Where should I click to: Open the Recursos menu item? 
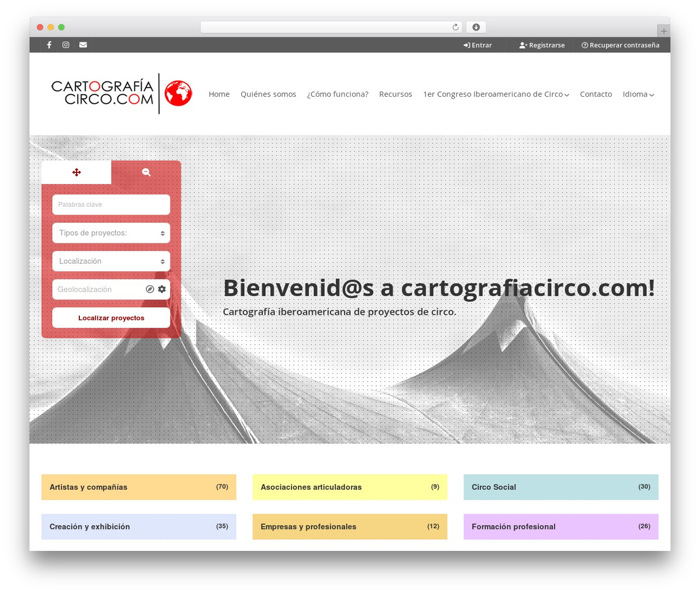395,94
